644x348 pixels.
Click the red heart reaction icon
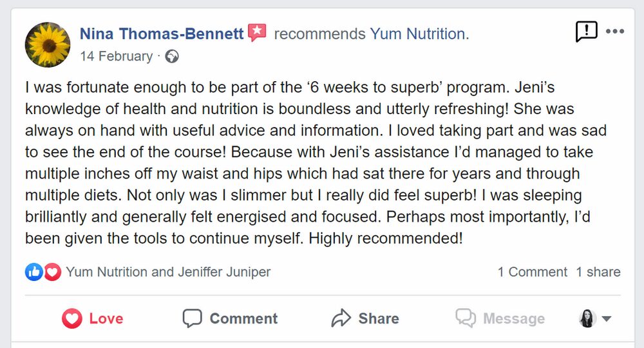[x=53, y=272]
